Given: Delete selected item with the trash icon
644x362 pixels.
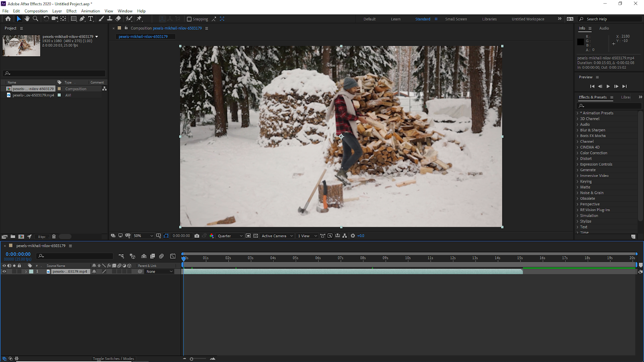Looking at the screenshot, I should point(54,237).
